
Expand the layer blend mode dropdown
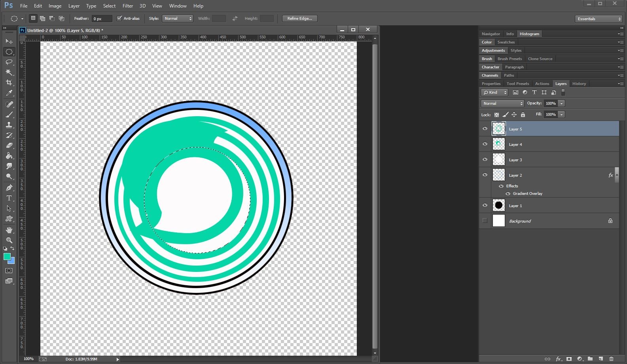point(502,104)
